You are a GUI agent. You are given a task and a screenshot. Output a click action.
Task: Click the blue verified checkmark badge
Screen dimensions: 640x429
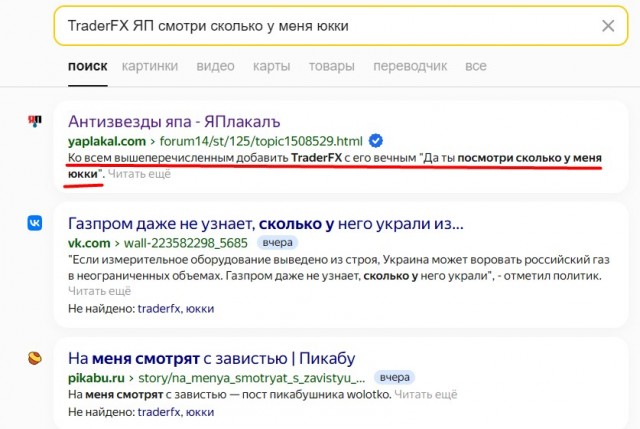pyautogui.click(x=376, y=141)
